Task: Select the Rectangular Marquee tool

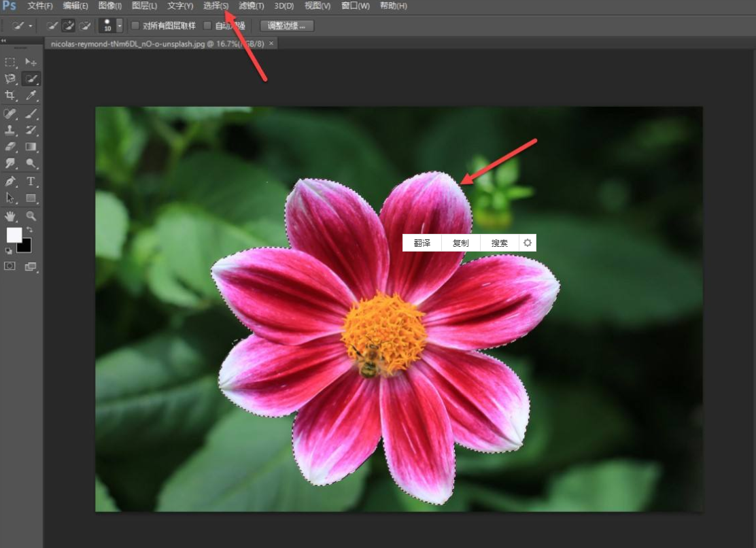Action: click(x=10, y=62)
